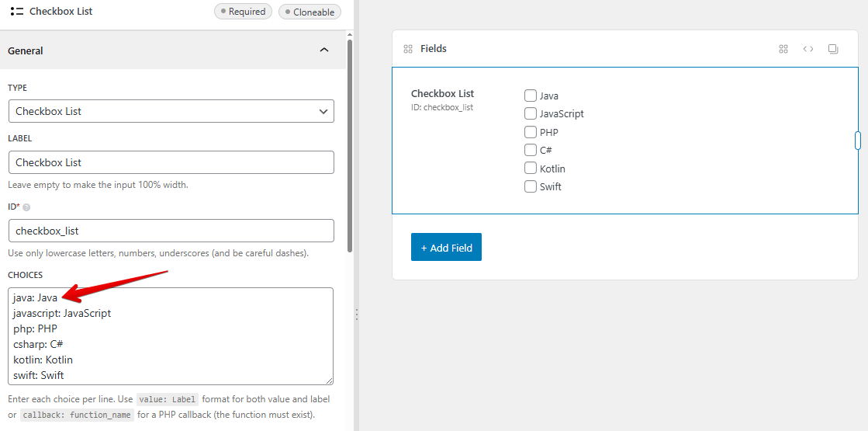Click the 'csharp: C#' choice line

(x=38, y=344)
